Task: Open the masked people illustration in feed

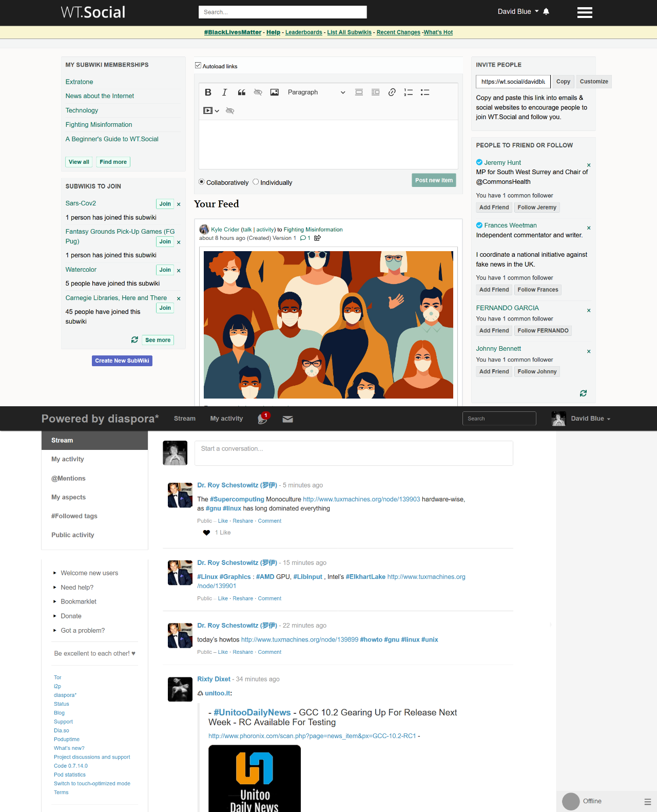Action: pyautogui.click(x=328, y=325)
